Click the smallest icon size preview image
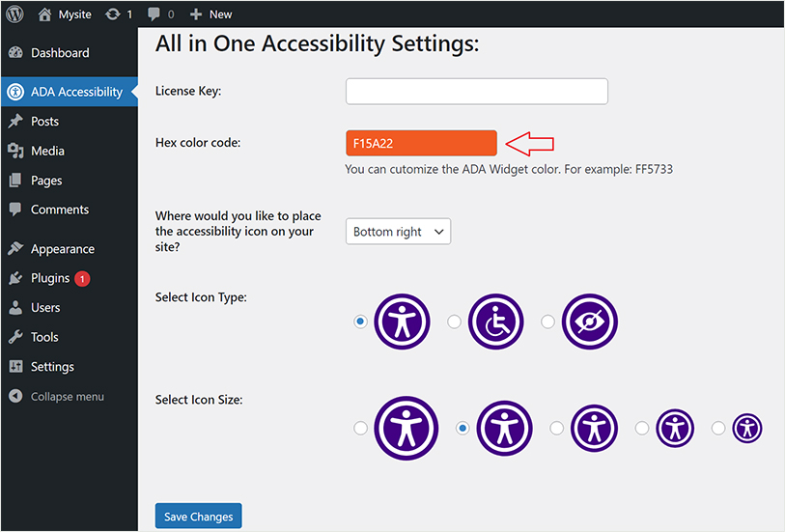The height and width of the screenshot is (532, 785). (747, 428)
